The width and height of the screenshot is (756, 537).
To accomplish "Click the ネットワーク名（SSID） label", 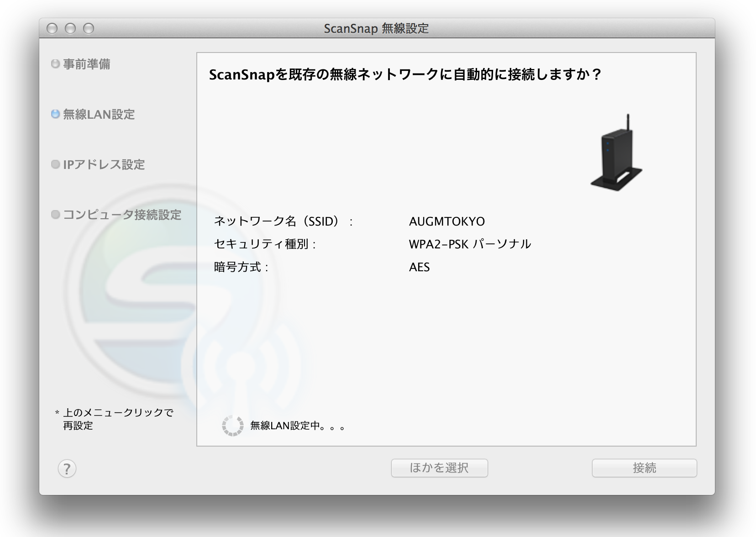I will tap(283, 221).
